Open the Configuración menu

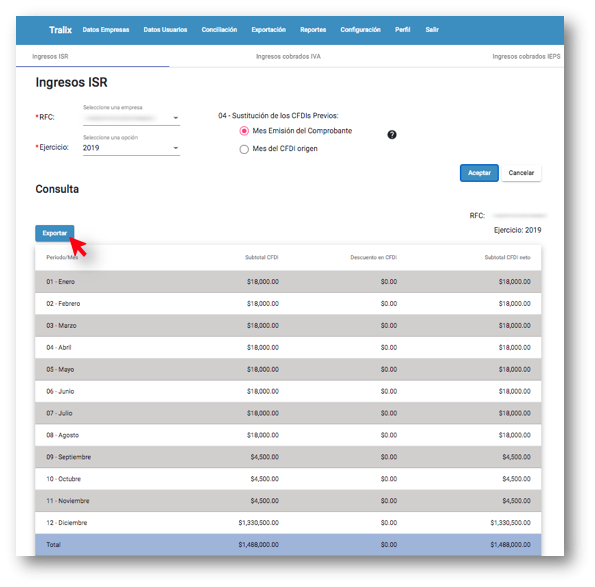(360, 30)
